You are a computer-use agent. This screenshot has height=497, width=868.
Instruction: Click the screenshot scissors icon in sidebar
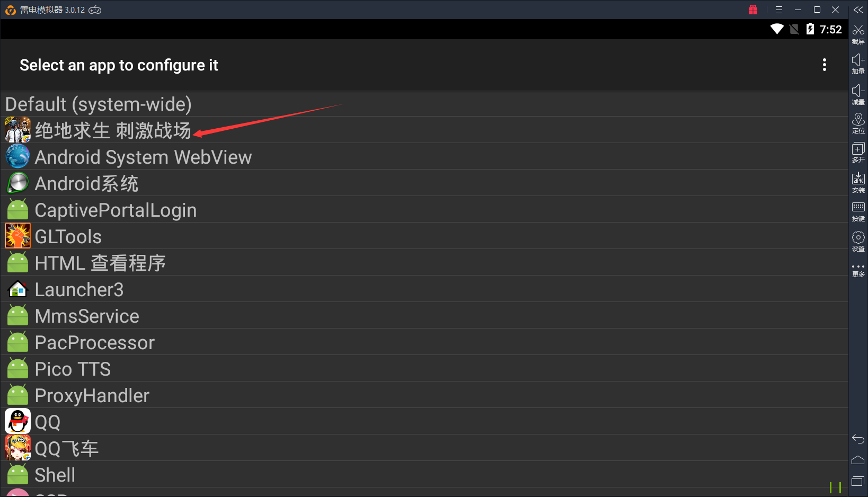(x=858, y=33)
